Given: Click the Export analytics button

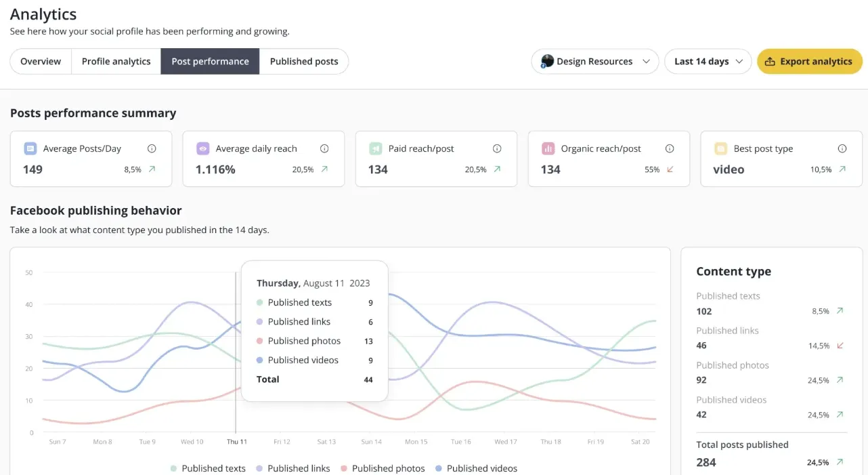Looking at the screenshot, I should pos(809,61).
